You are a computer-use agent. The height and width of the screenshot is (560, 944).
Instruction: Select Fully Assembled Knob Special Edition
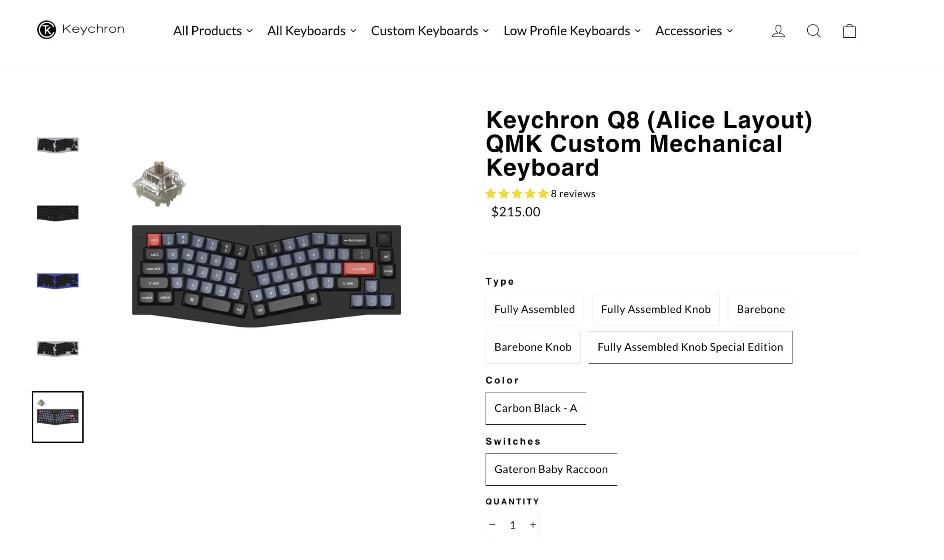pos(690,347)
